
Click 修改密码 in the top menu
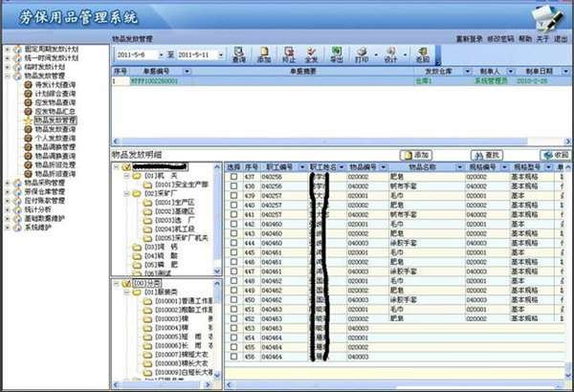500,39
